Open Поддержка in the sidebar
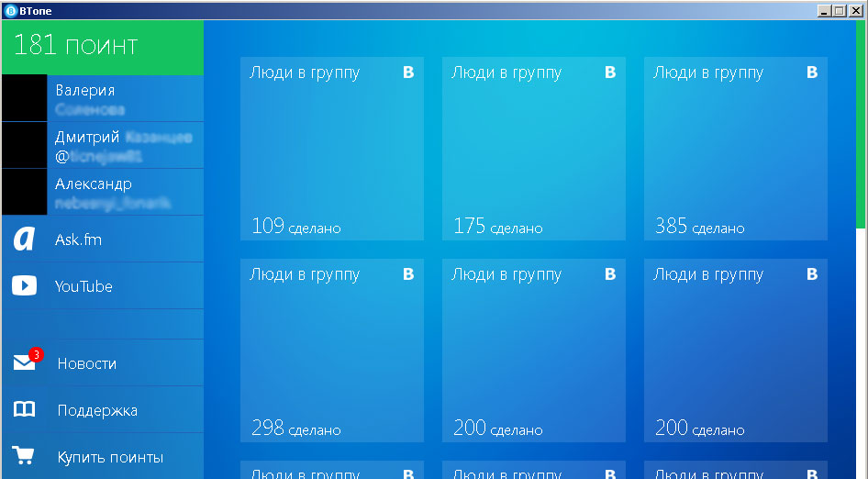The height and width of the screenshot is (479, 868). click(103, 410)
